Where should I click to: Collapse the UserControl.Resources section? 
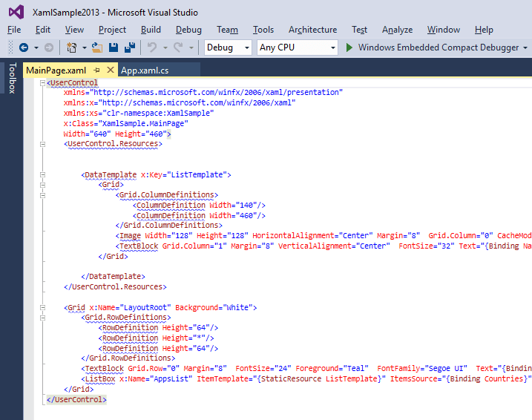tap(42, 144)
